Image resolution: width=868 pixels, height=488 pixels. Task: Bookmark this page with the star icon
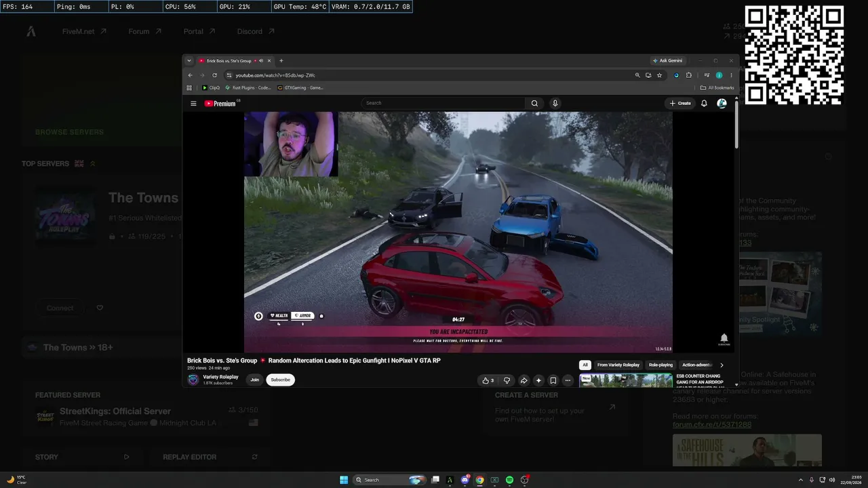659,75
